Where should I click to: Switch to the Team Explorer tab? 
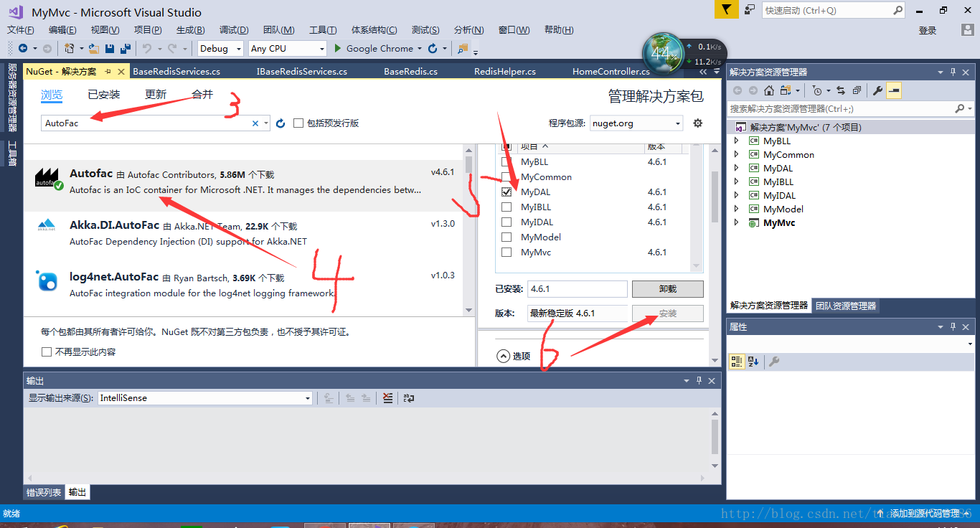click(846, 306)
